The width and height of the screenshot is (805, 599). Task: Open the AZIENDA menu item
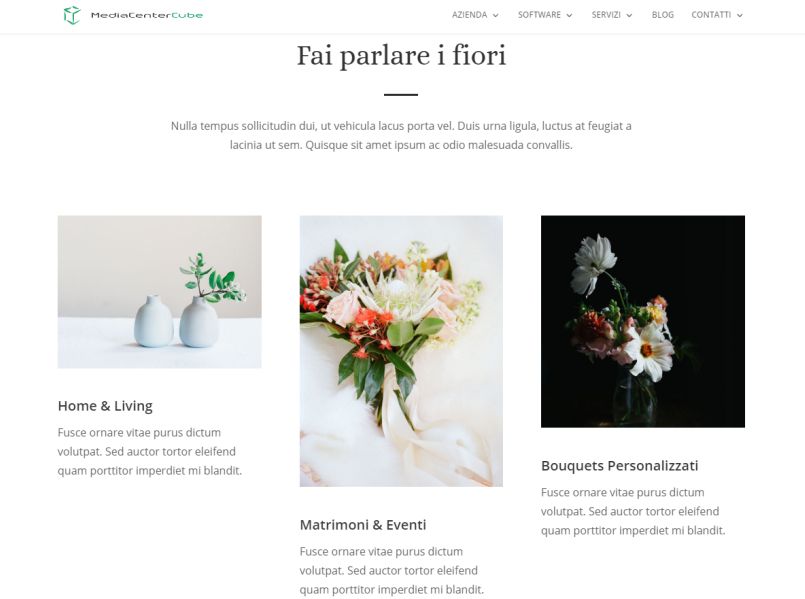469,15
